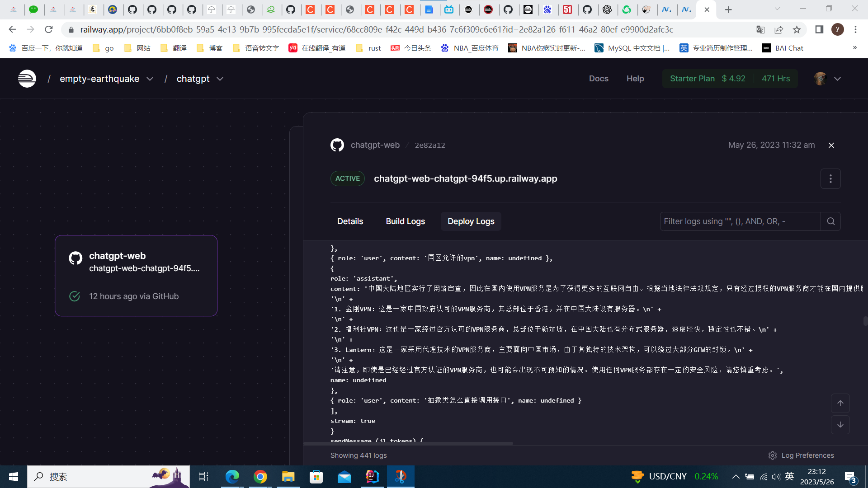Open the notification center icon
The image size is (868, 488).
pos(850,477)
